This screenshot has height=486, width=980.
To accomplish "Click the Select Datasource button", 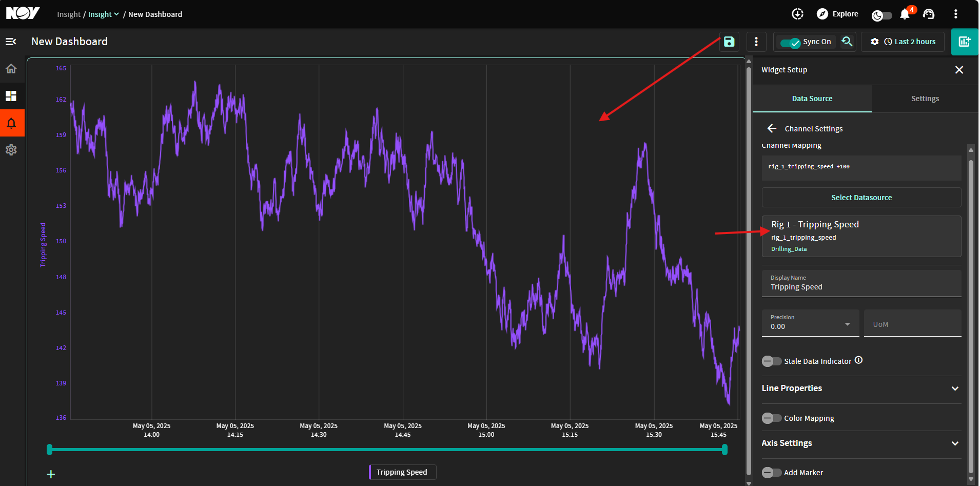I will 861,198.
